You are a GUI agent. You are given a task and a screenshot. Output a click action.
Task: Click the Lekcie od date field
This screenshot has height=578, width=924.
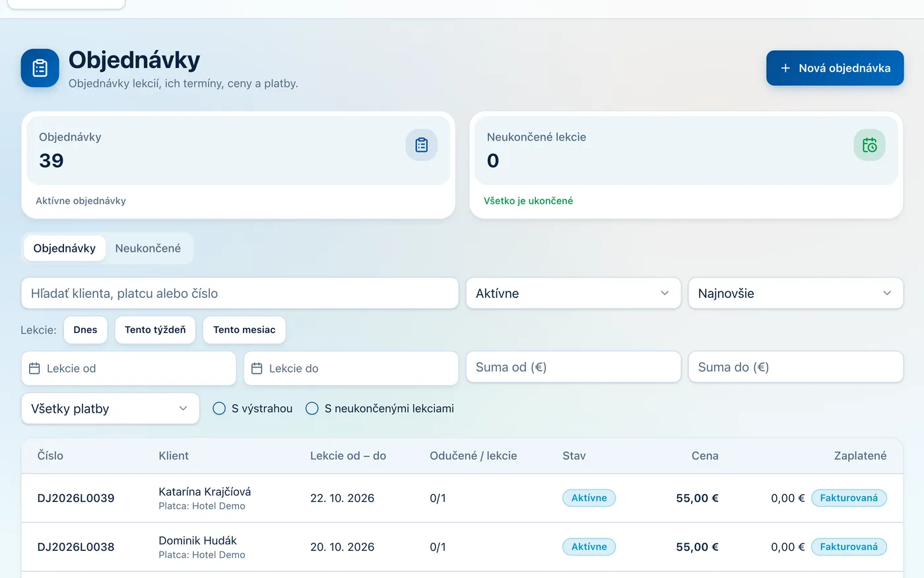(x=129, y=369)
